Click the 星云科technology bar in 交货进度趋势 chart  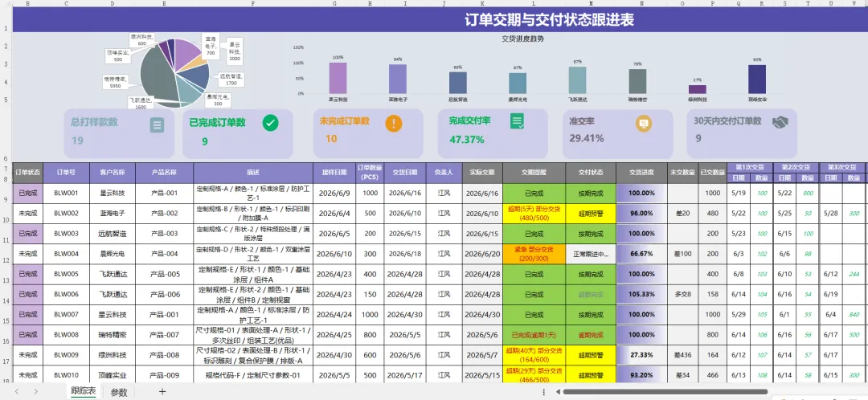(338, 78)
